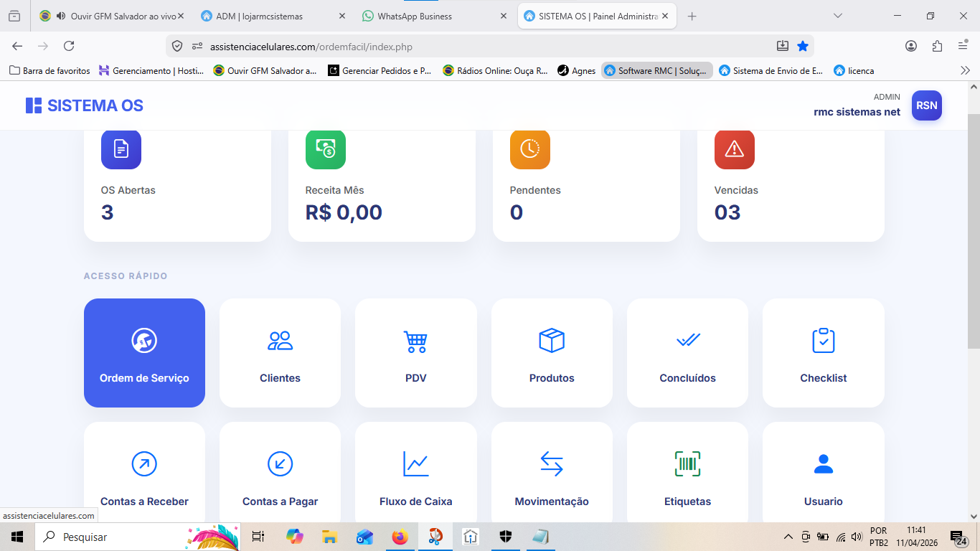Click the Pendentes clock icon
Viewport: 980px width, 551px height.
click(530, 149)
